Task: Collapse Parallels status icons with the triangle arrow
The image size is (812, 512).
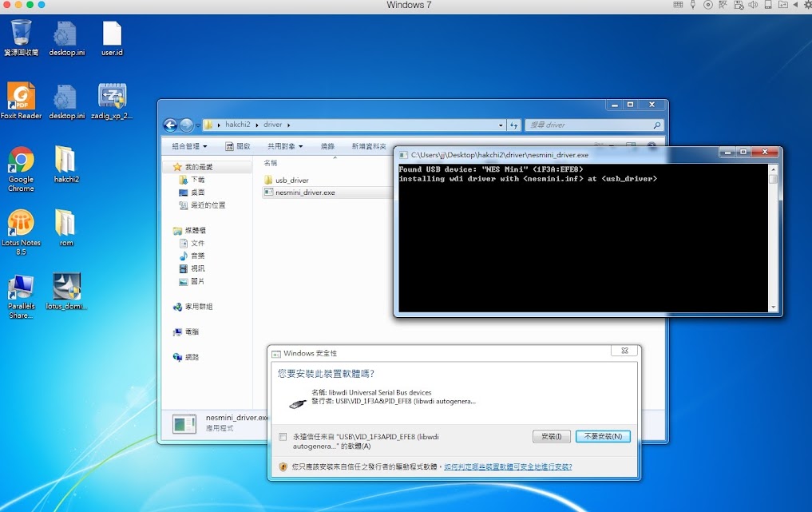Action: pos(795,5)
